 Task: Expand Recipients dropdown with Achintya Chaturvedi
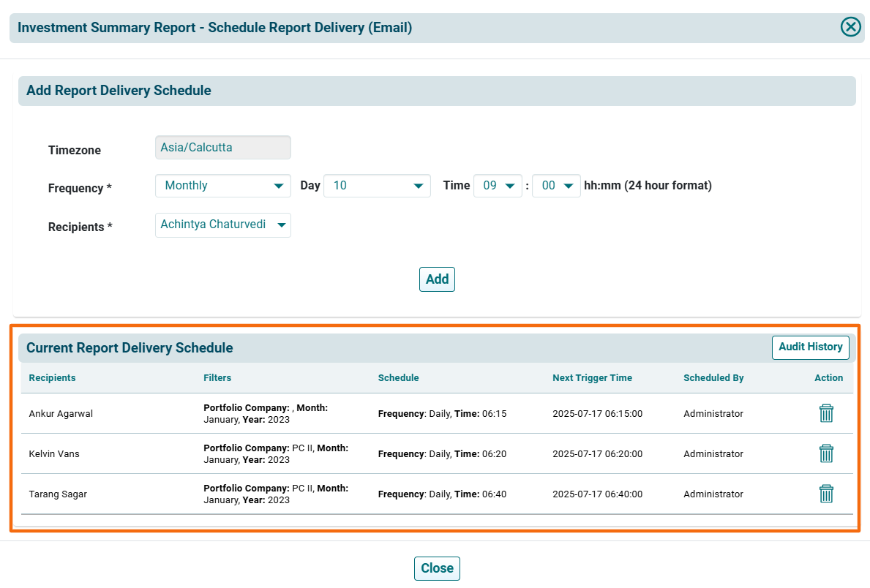tap(223, 225)
